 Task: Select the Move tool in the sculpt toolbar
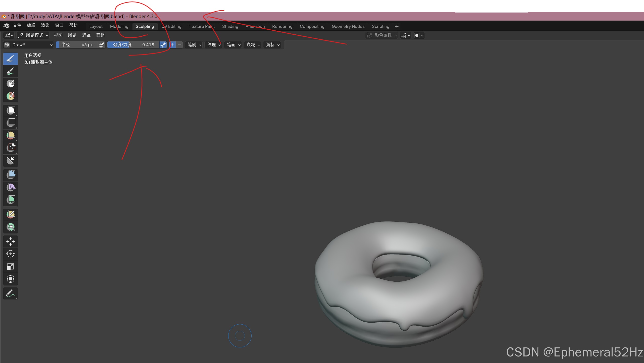10,241
